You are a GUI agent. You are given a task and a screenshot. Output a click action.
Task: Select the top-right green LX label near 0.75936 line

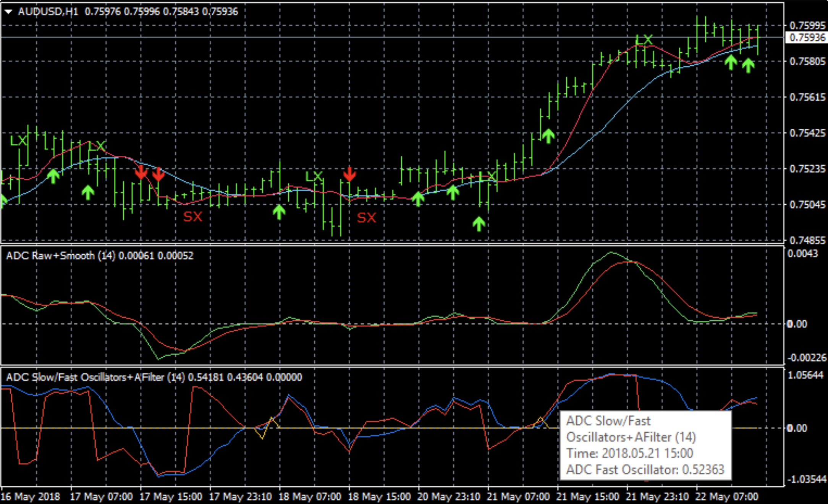(x=644, y=40)
